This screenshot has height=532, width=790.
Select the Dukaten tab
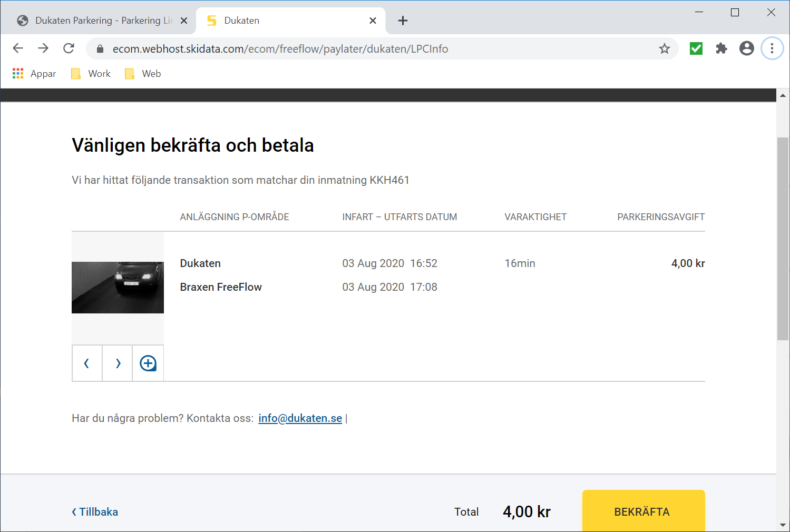pyautogui.click(x=290, y=21)
